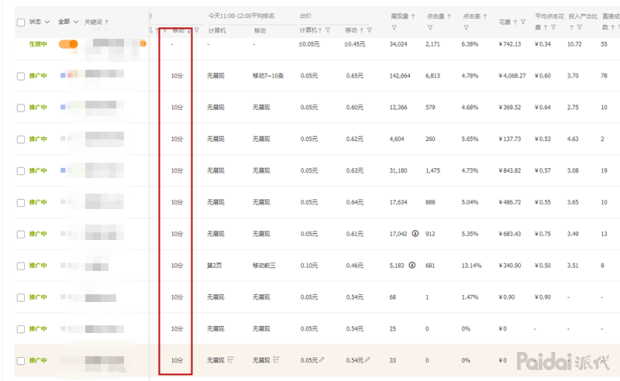Open the 出价 计算机 filter funnel
This screenshot has height=381, width=620.
click(x=327, y=30)
